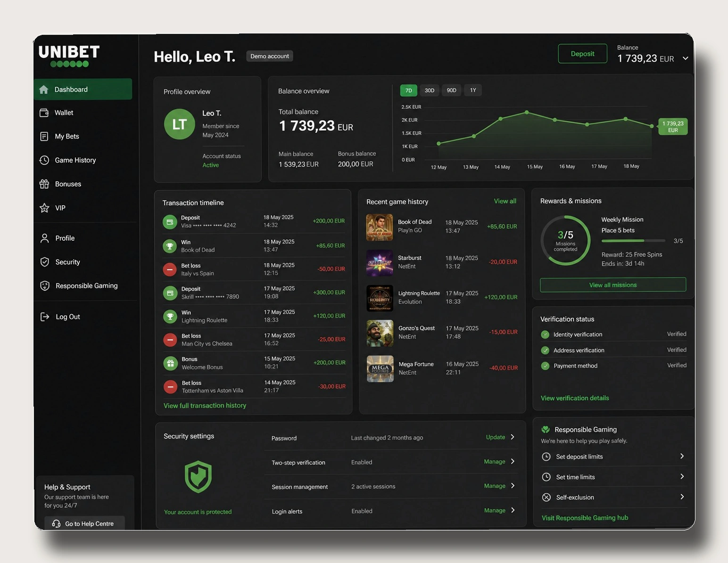The image size is (728, 563).
Task: Click the Address verification check icon
Action: [546, 350]
